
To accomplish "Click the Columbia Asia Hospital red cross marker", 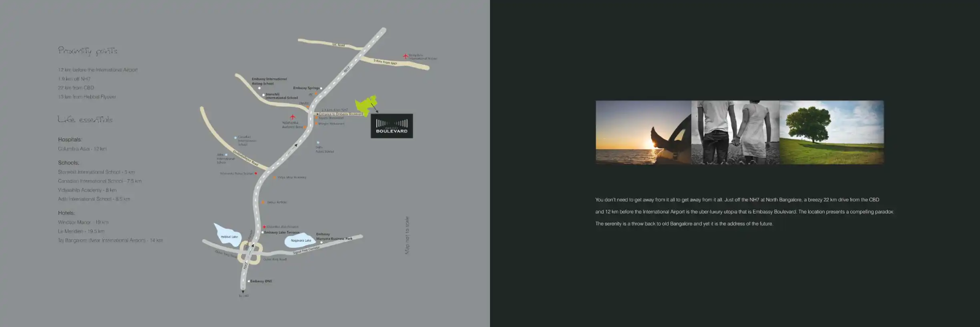I will click(264, 227).
